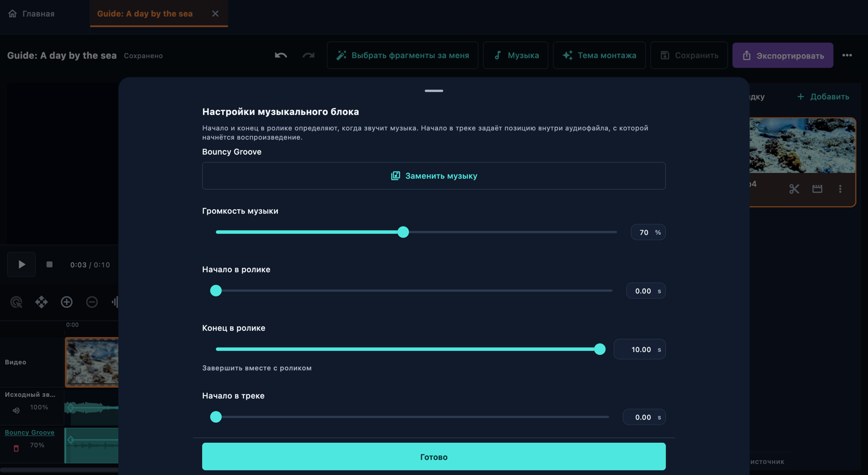Zoom in the timeline with plus icon
This screenshot has height=475, width=868.
[x=67, y=302]
